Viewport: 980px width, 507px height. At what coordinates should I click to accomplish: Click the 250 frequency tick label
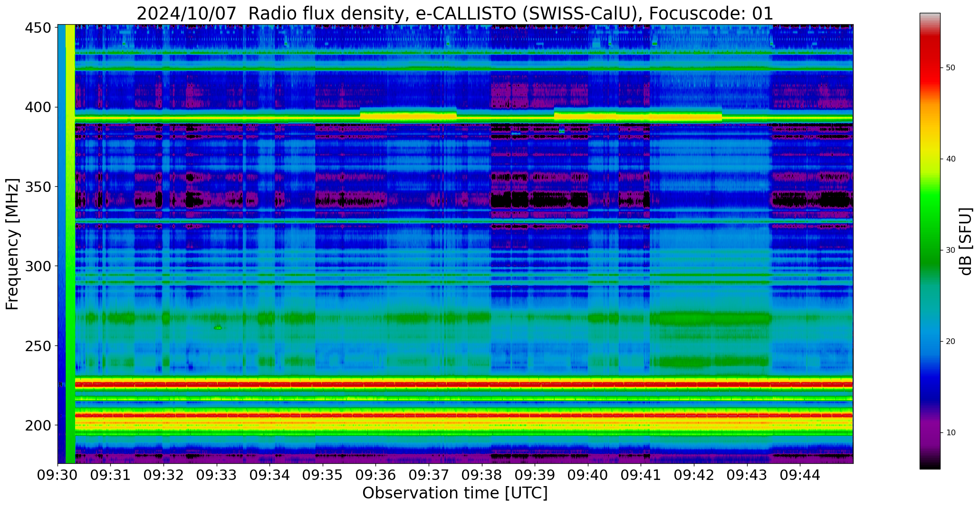[38, 345]
